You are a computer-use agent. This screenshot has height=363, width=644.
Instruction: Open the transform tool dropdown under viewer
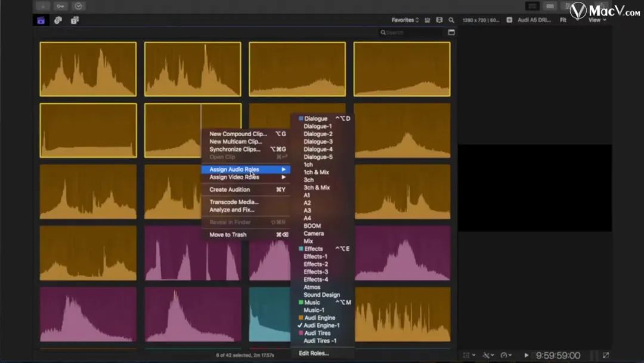pyautogui.click(x=469, y=355)
